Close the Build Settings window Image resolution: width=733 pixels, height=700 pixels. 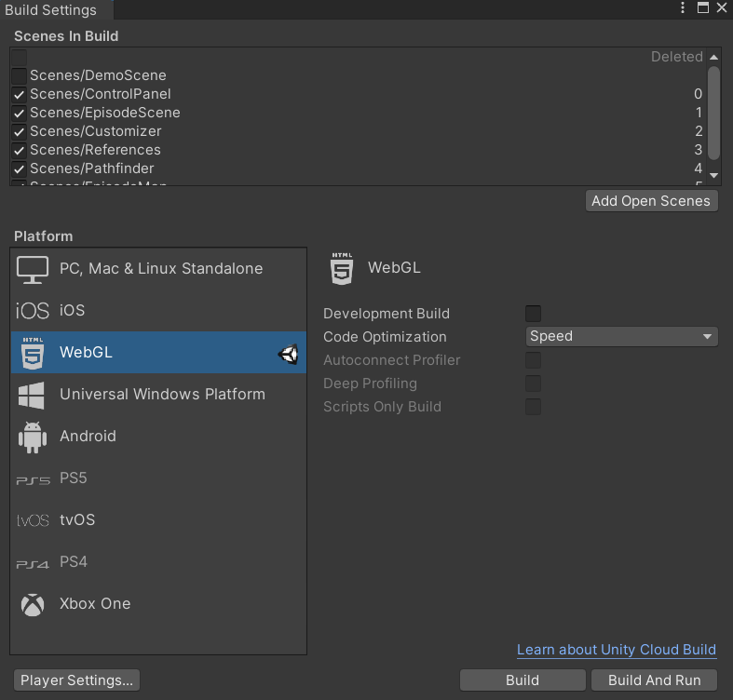click(721, 7)
